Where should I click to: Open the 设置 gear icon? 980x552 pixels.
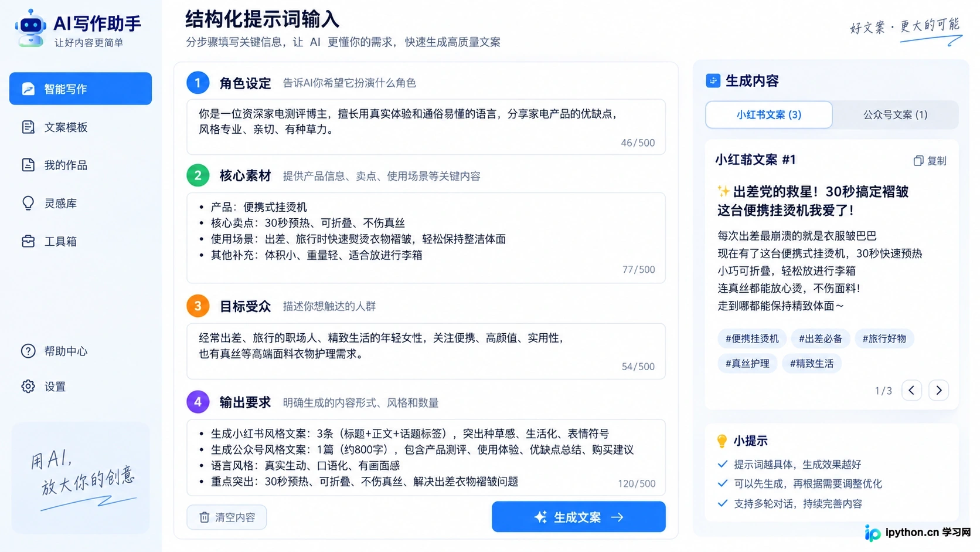click(x=28, y=387)
